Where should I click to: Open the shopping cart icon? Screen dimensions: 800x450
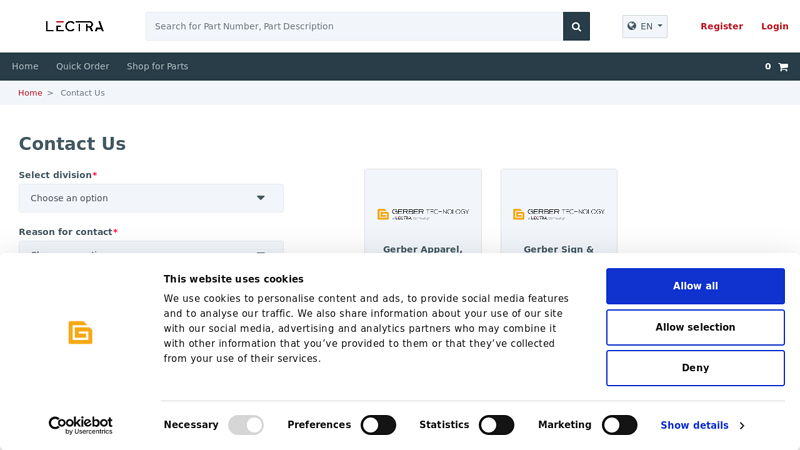point(782,67)
